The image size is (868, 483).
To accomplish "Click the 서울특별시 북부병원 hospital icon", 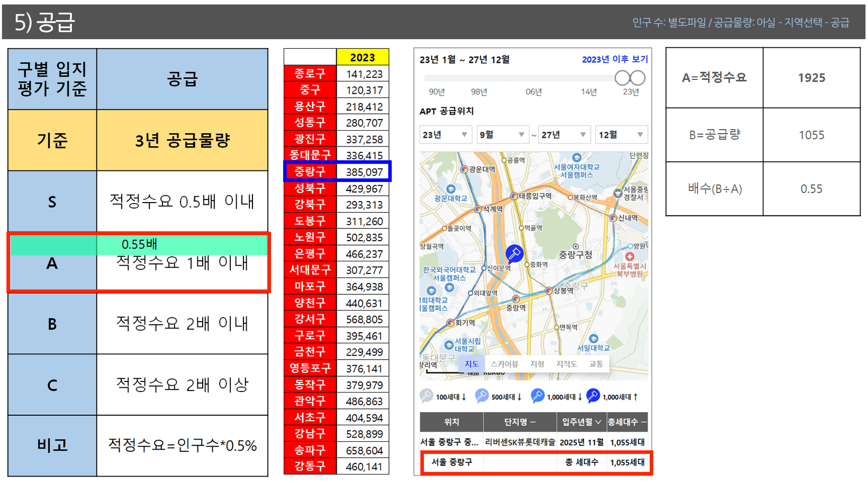I will pyautogui.click(x=629, y=257).
